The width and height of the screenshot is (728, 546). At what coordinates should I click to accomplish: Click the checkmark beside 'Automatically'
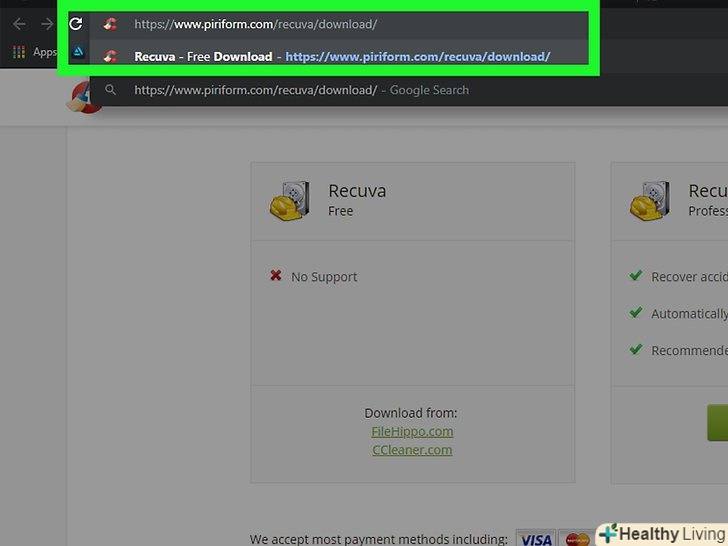636,312
